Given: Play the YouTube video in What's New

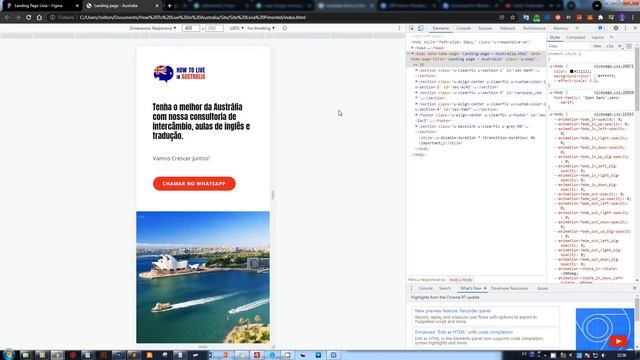Looking at the screenshot, I should click(618, 340).
